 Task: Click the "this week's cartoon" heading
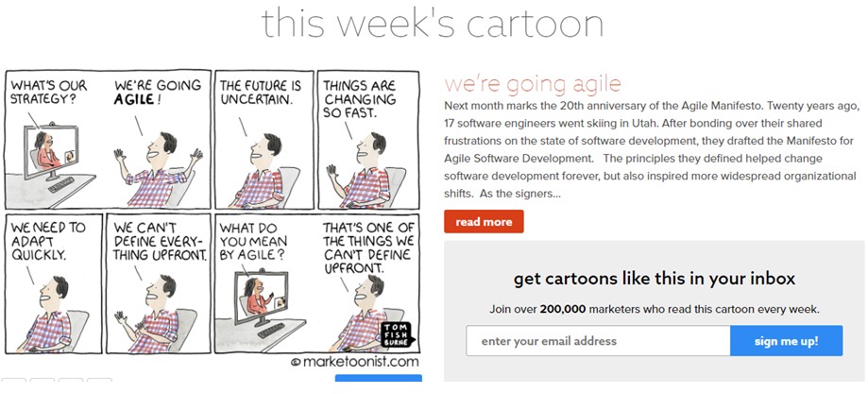[x=433, y=24]
